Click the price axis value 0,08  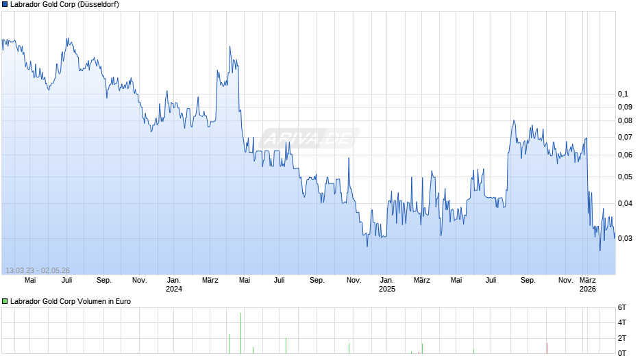(x=625, y=120)
